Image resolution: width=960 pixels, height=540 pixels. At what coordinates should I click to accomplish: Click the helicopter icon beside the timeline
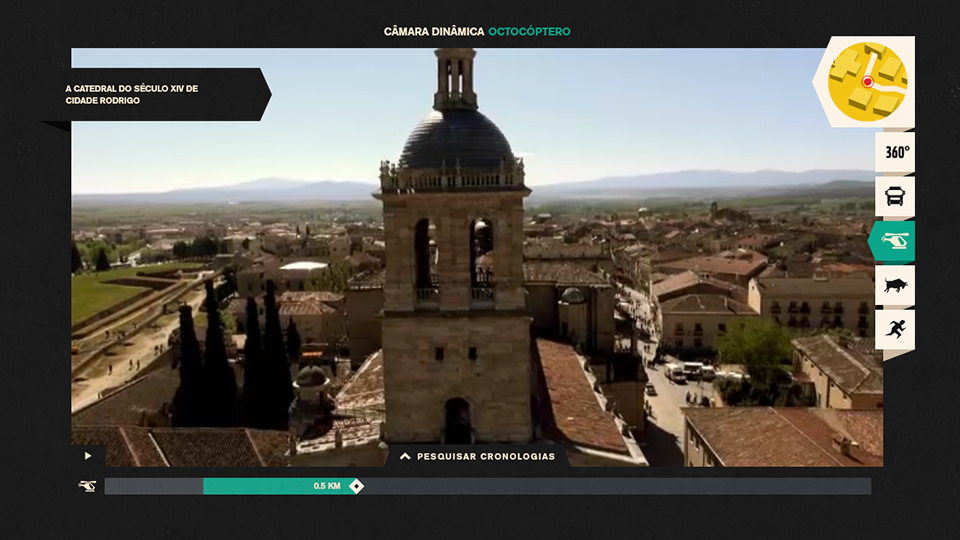pos(88,486)
